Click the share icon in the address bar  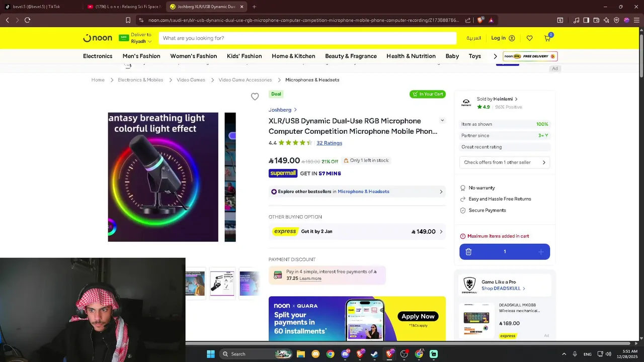(x=468, y=20)
